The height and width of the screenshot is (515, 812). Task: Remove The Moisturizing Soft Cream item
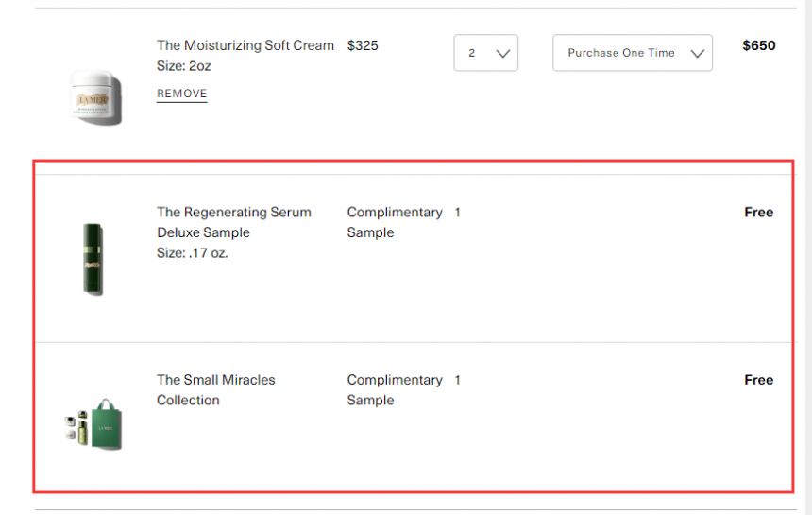tap(182, 94)
